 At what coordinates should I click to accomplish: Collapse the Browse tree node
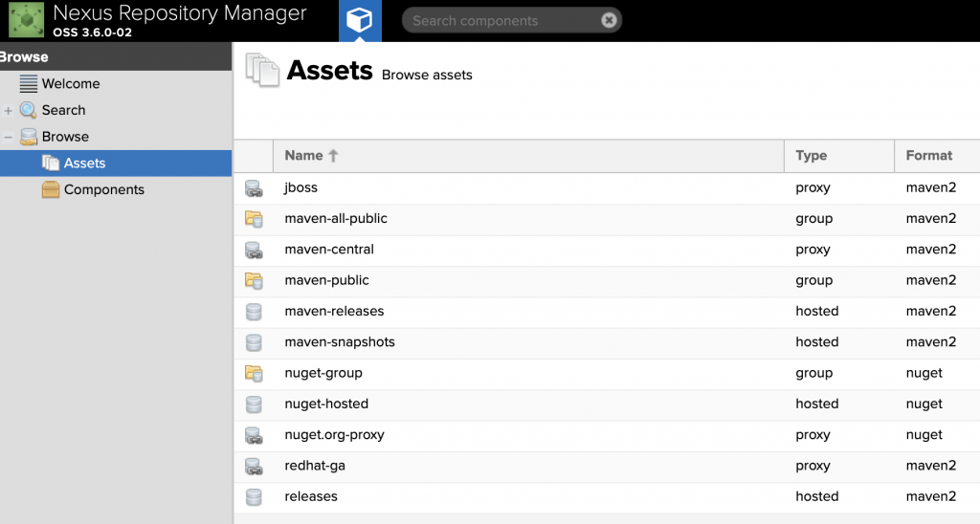[x=9, y=138]
